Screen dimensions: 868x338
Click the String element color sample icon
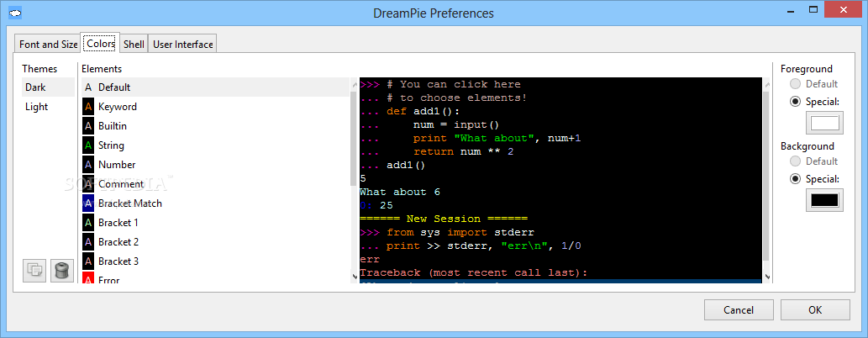[88, 145]
